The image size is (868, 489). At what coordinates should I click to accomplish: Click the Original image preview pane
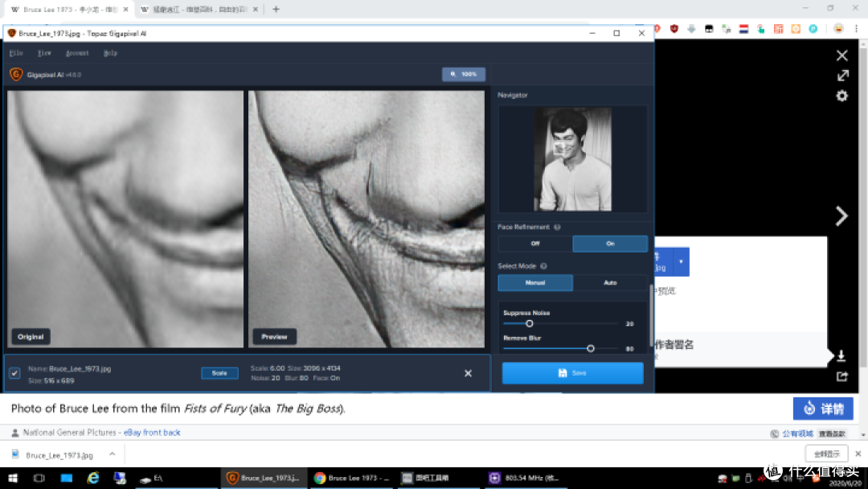point(125,220)
